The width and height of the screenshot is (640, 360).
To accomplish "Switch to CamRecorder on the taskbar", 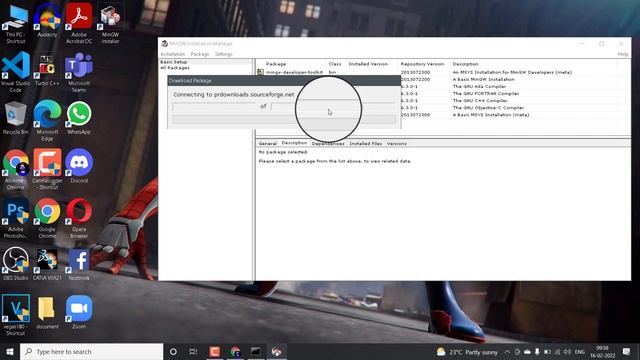I will pos(215,351).
